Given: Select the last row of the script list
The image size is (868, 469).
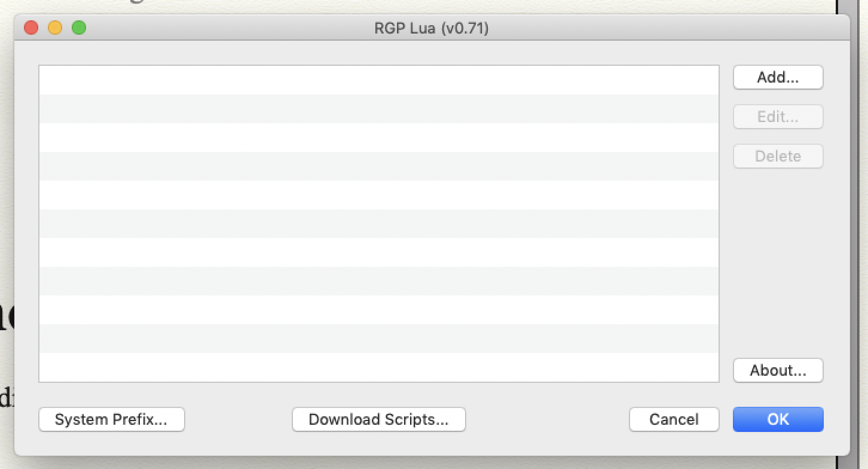Looking at the screenshot, I should click(378, 367).
